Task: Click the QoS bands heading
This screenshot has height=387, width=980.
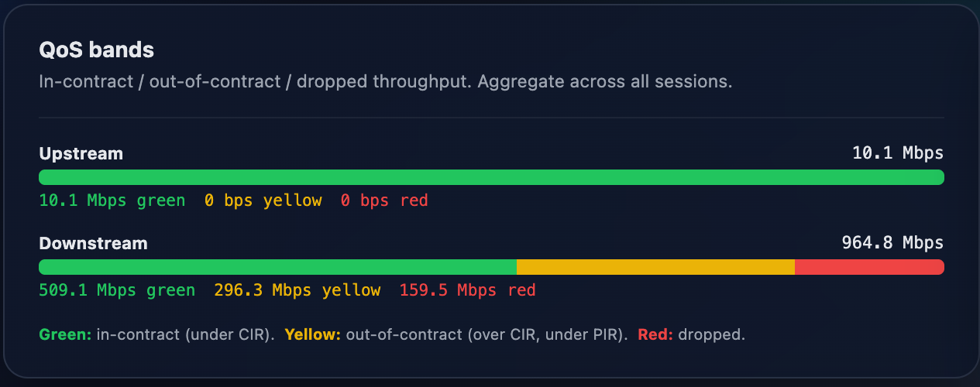Action: click(96, 50)
